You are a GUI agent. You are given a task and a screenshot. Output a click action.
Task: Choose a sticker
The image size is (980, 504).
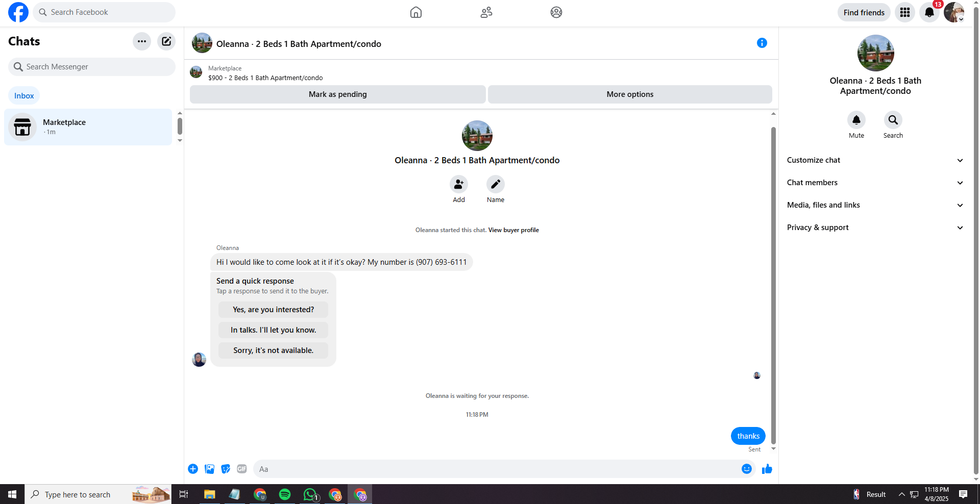(x=226, y=469)
